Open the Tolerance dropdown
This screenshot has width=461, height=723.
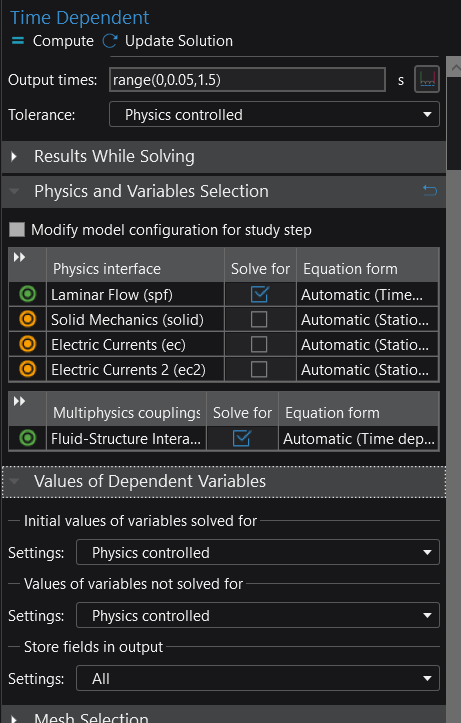(274, 114)
